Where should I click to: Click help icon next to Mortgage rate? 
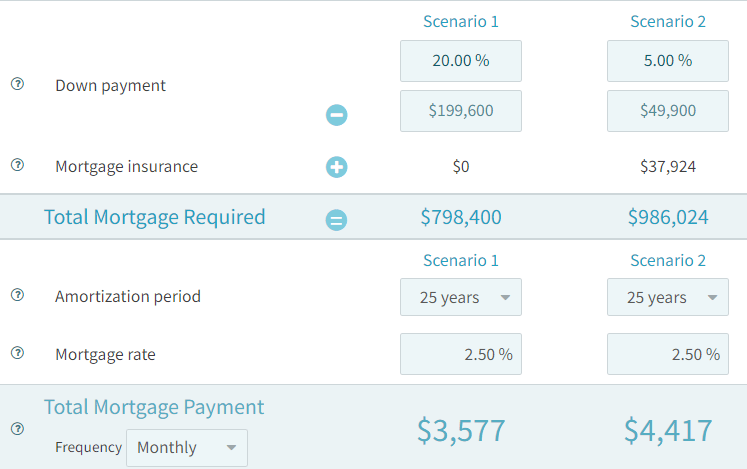click(x=17, y=353)
